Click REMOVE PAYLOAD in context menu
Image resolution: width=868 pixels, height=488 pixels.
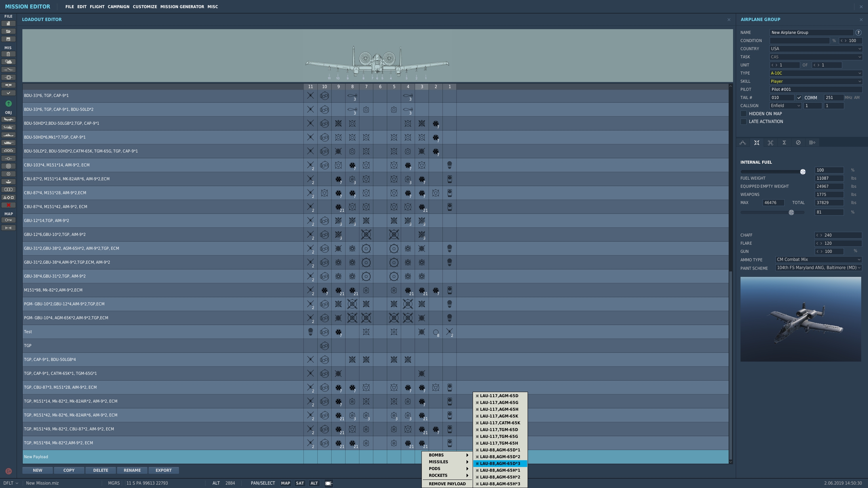(x=447, y=484)
